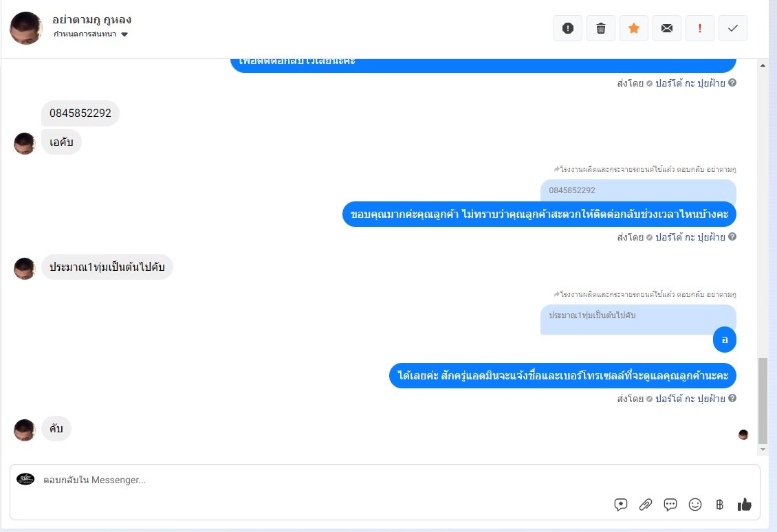777x532 pixels.
Task: Click the scrollbar up arrow
Action: [763, 65]
